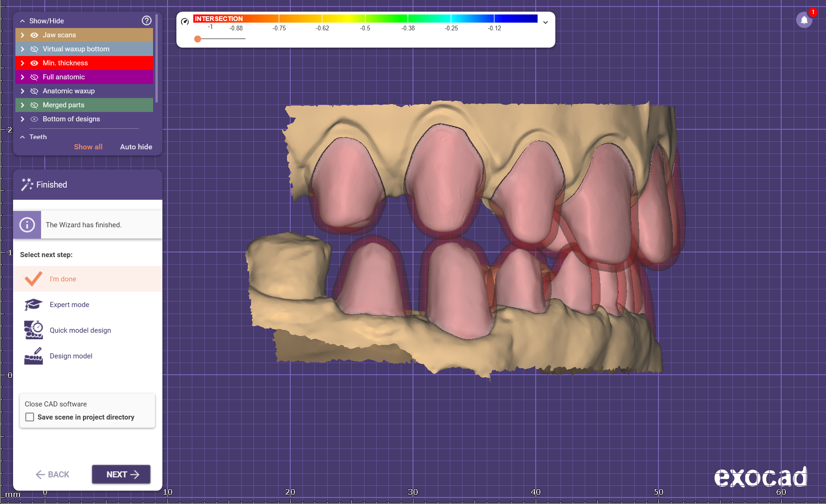
Task: Enable Save scene in project directory checkbox
Action: 30,417
